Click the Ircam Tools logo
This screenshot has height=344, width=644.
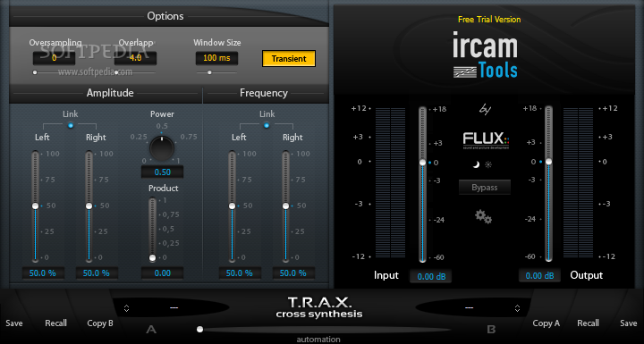485,55
